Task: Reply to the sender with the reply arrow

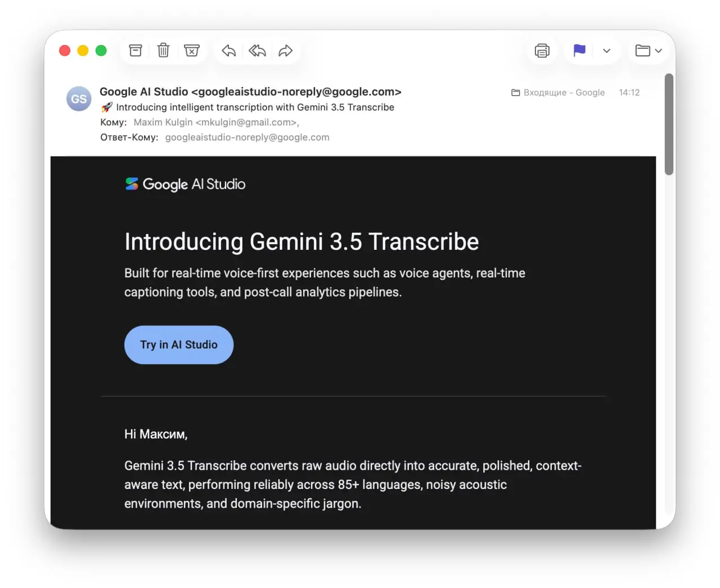Action: click(x=228, y=51)
